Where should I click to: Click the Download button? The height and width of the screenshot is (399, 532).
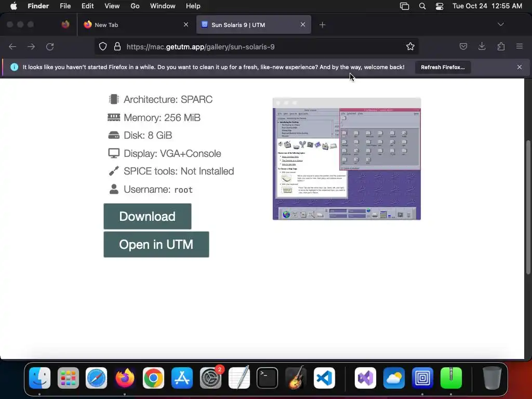coord(147,217)
